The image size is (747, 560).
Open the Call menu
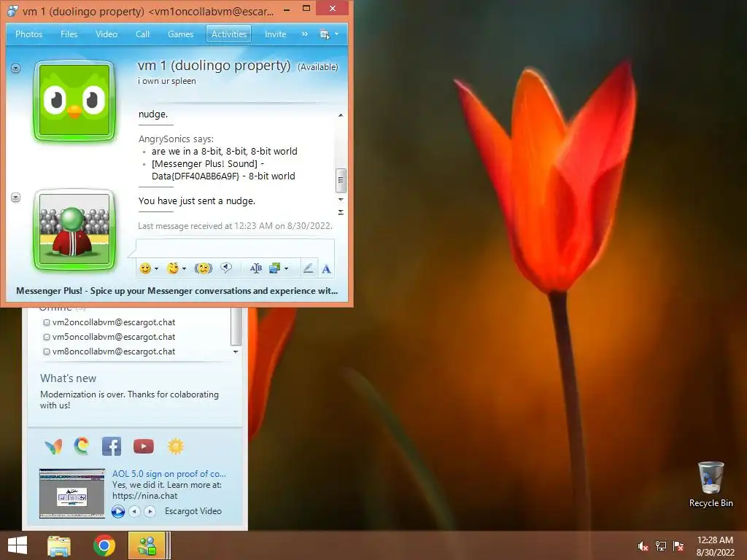[142, 34]
